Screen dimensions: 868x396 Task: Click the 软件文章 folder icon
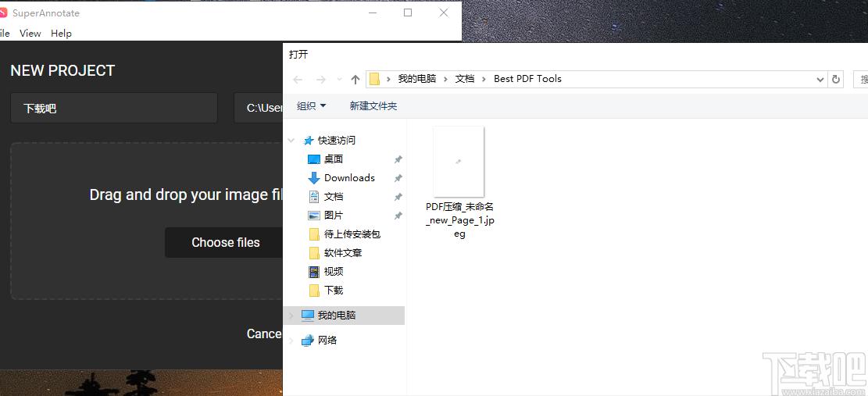(x=314, y=253)
